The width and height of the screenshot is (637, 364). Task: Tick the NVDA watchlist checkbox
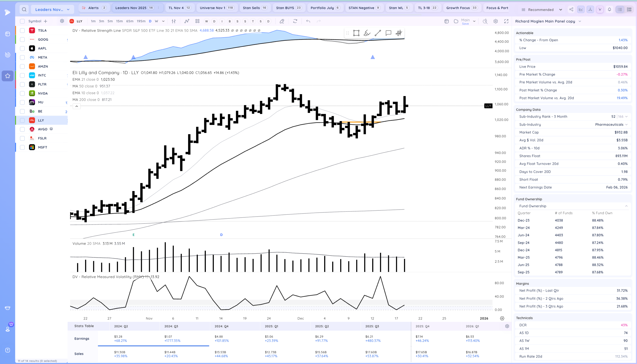[22, 93]
